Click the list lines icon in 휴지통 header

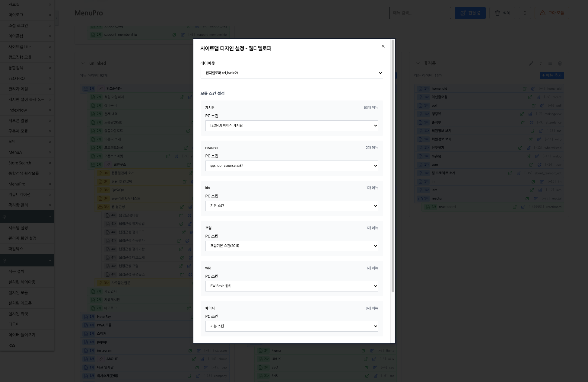click(x=550, y=63)
